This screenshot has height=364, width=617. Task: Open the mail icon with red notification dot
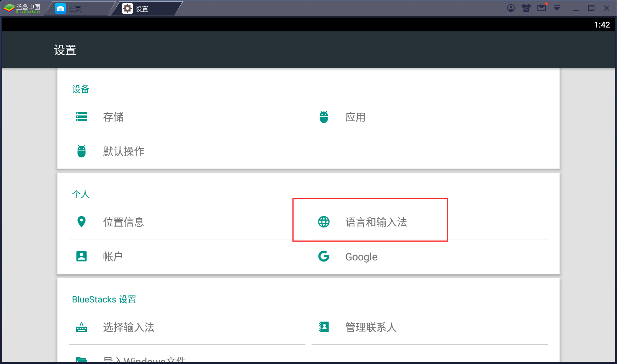[x=542, y=8]
